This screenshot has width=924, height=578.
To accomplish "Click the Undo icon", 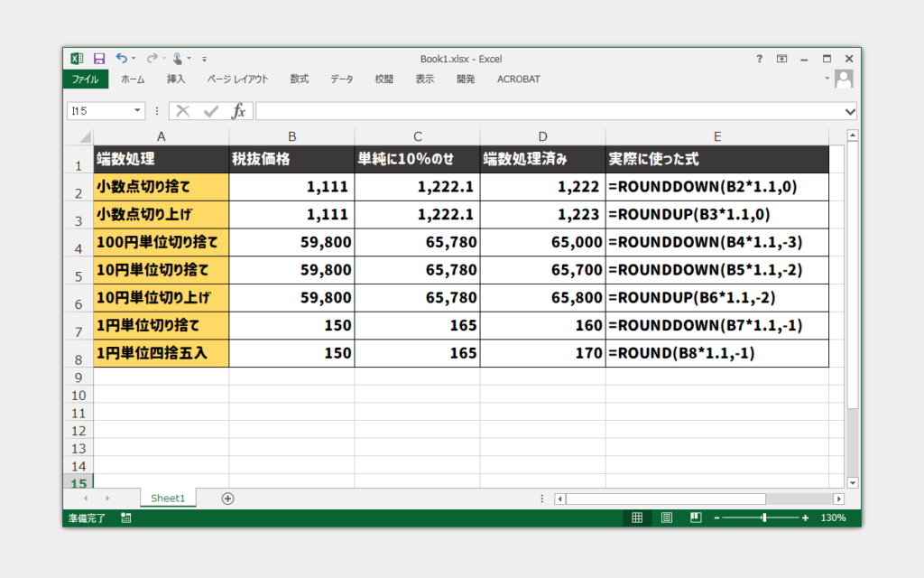I will [x=122, y=58].
